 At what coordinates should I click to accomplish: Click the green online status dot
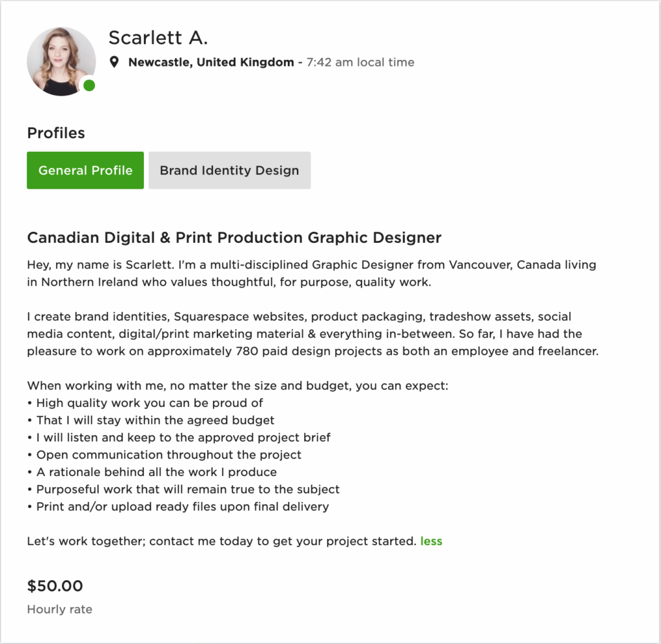(x=89, y=85)
